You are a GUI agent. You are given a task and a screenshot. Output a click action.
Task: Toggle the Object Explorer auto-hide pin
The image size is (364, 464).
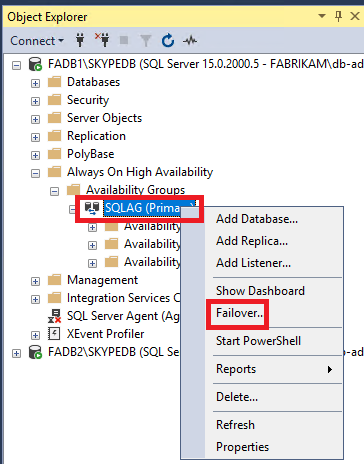339,16
